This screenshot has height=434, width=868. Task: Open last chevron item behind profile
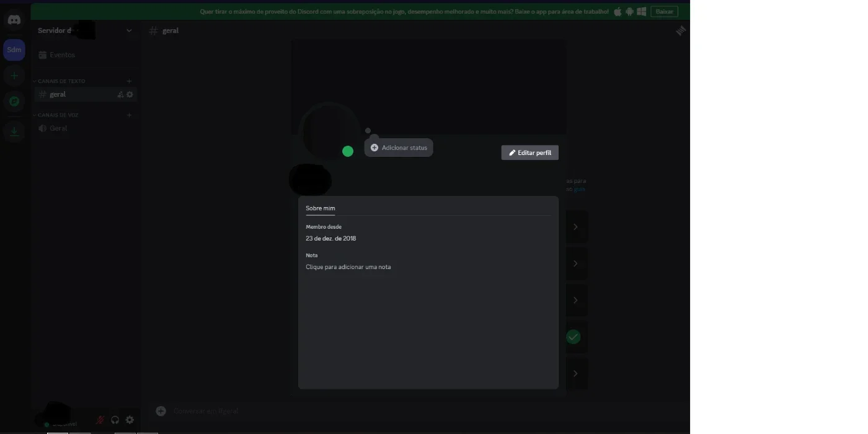[575, 373]
